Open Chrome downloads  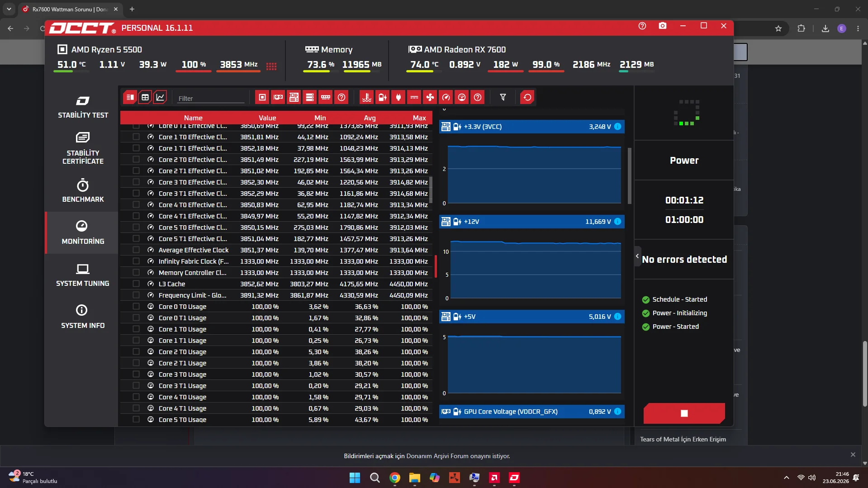[825, 28]
